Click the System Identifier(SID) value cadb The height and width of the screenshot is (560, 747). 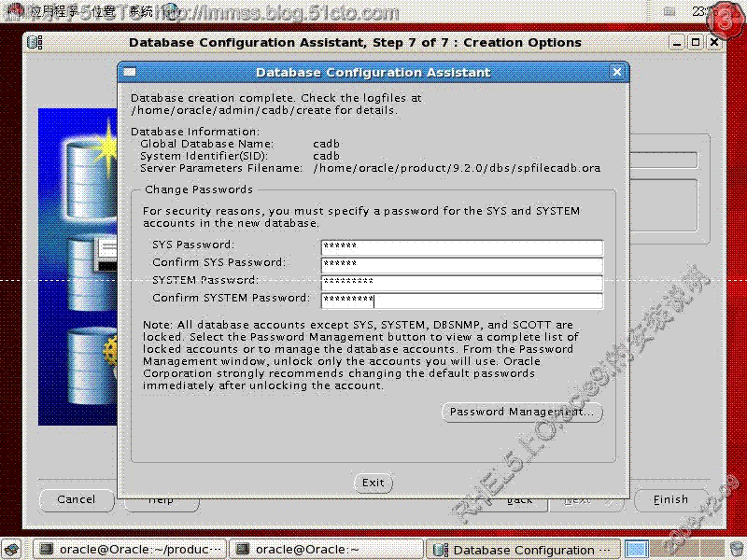tap(326, 156)
